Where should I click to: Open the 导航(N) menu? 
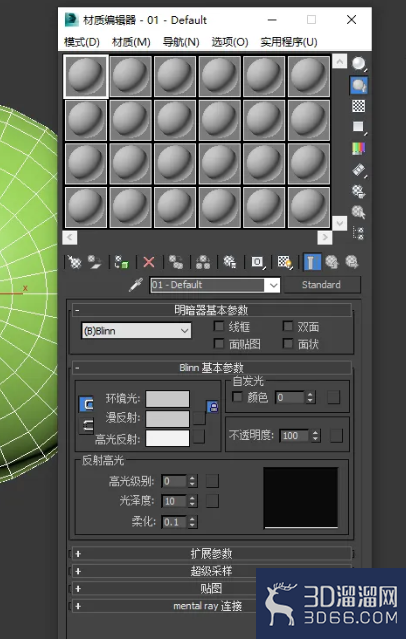[181, 42]
